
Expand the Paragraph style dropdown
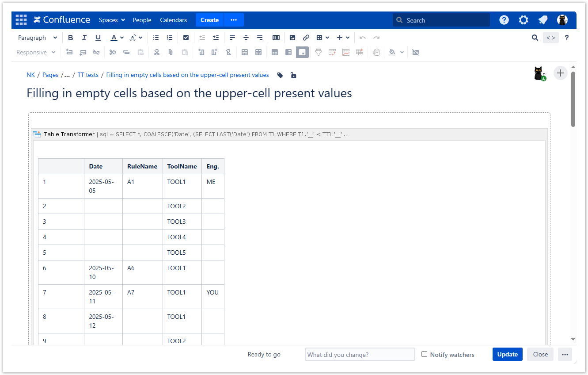[38, 38]
